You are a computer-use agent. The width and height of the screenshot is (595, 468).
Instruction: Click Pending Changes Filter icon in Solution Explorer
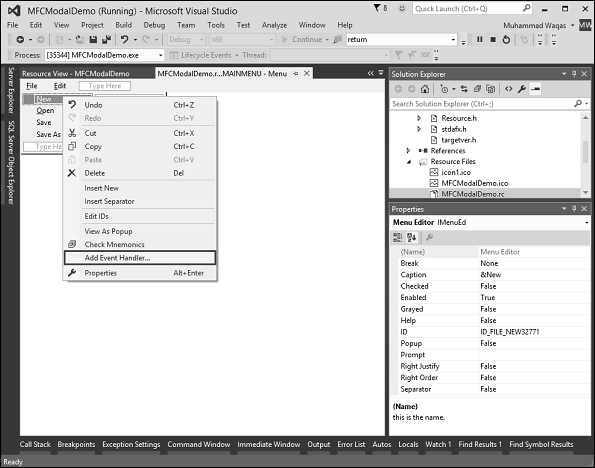pyautogui.click(x=444, y=89)
